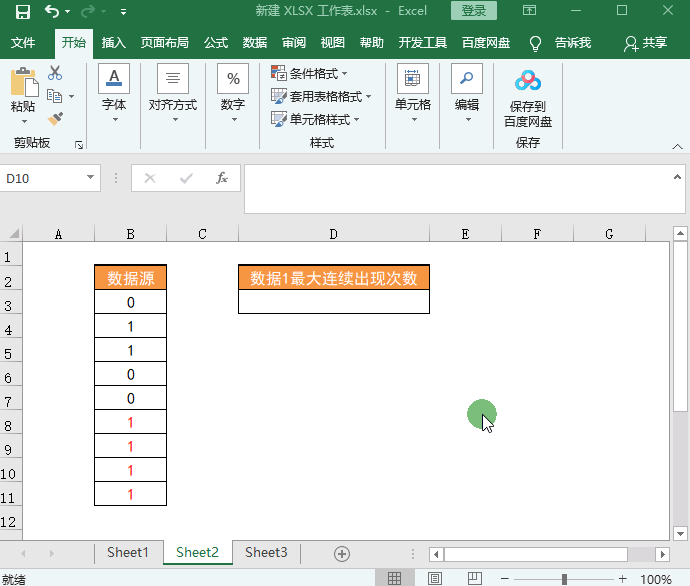Expand the 粘贴 dropdown arrow

pyautogui.click(x=24, y=121)
